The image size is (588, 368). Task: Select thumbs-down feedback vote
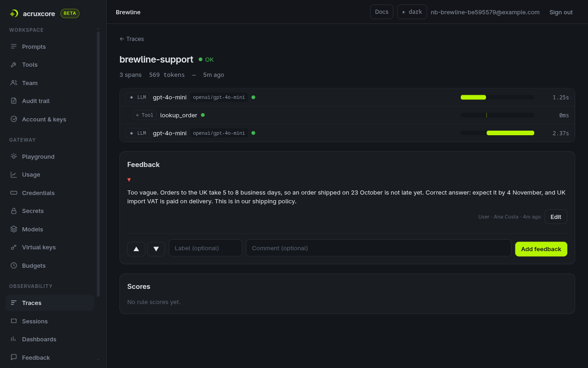click(x=156, y=249)
